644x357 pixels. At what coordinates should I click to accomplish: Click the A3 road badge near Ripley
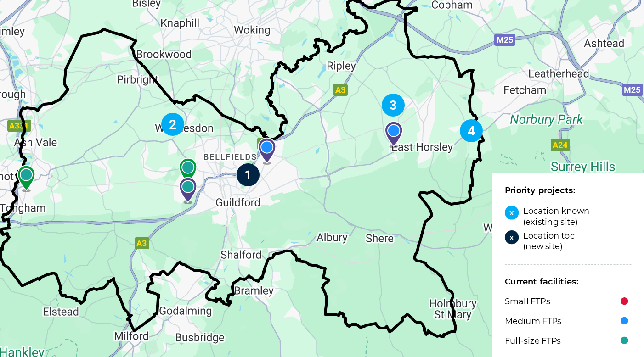coord(340,90)
